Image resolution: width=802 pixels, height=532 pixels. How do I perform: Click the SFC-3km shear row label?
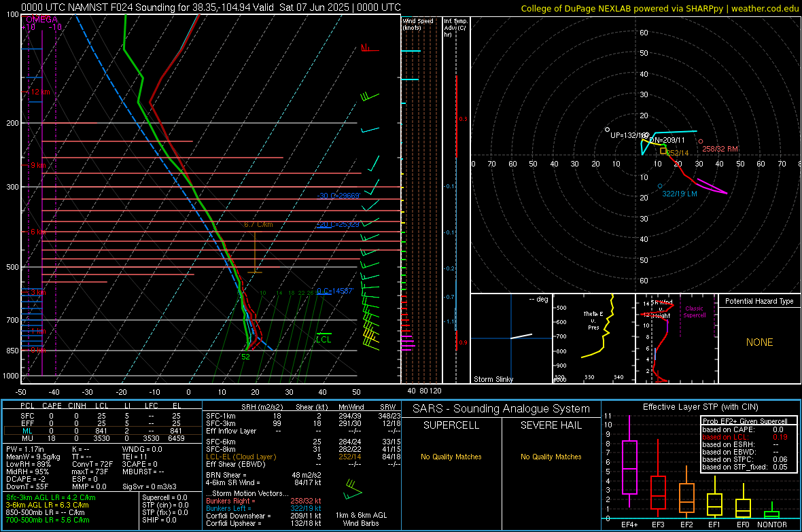[x=221, y=423]
